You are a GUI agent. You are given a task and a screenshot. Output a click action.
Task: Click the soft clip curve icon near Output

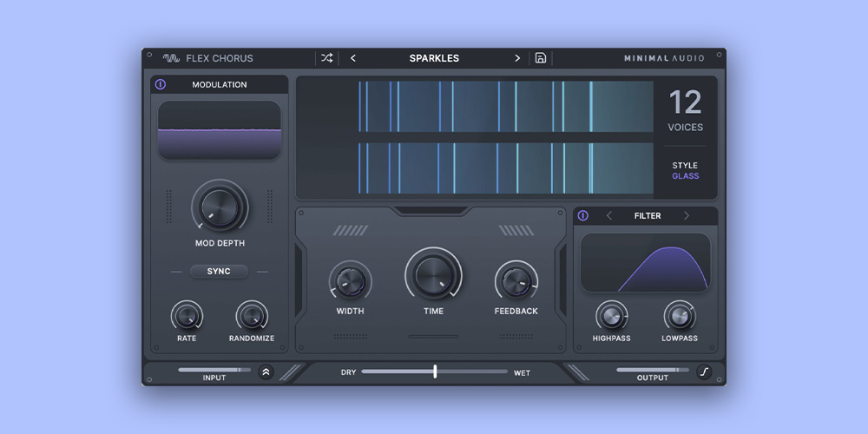(704, 372)
